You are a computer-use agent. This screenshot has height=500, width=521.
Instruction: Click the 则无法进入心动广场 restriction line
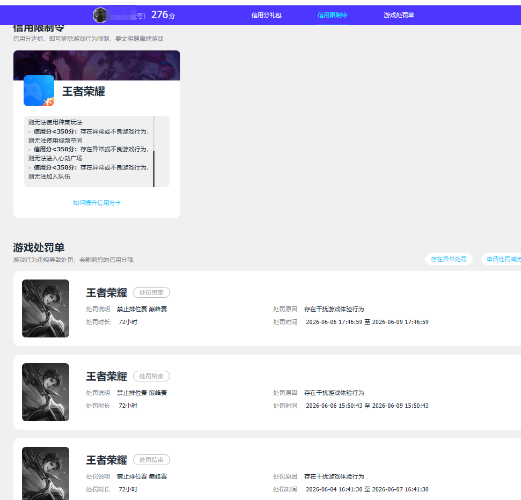tap(55, 158)
